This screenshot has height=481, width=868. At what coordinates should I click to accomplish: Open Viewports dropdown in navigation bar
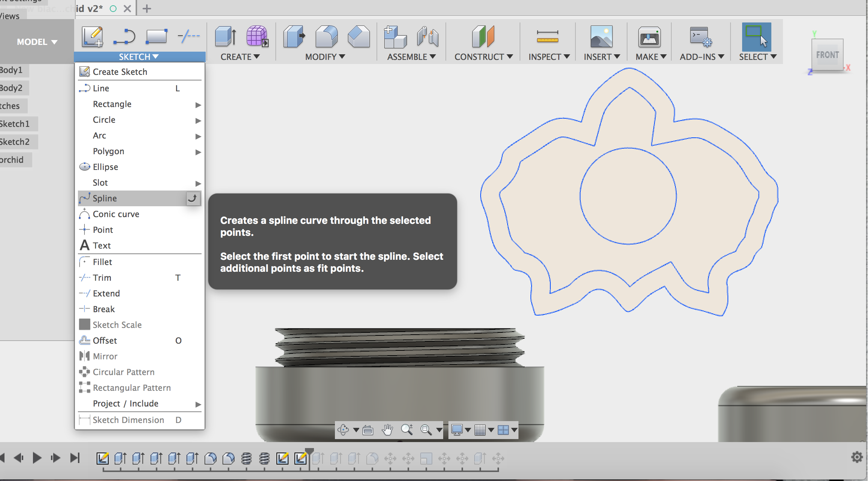tap(514, 430)
